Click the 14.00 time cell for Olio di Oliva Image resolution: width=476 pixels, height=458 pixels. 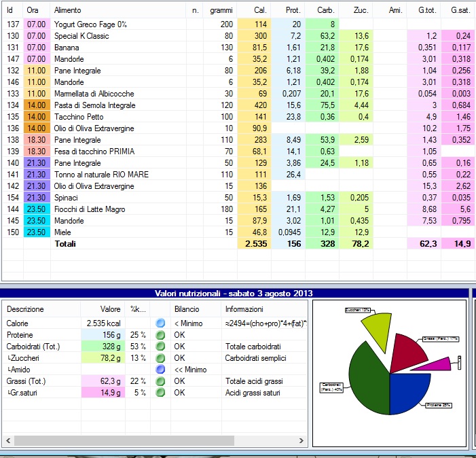(37, 128)
